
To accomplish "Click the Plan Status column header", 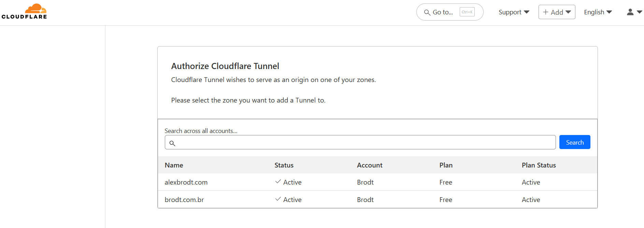I will [539, 165].
